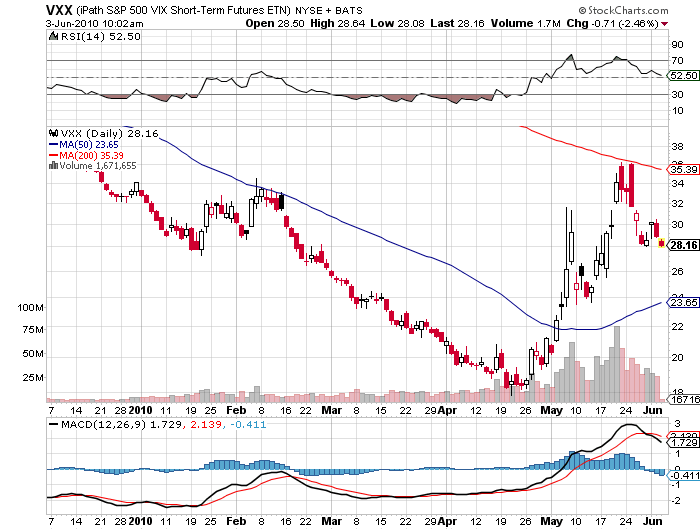Click the 52.50 RSI value tag on axis

click(x=684, y=75)
